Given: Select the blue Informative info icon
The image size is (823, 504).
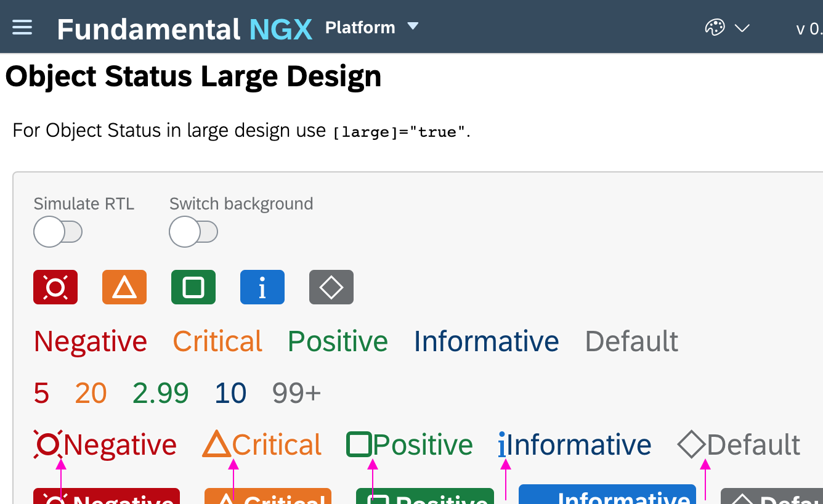Looking at the screenshot, I should coord(262,287).
